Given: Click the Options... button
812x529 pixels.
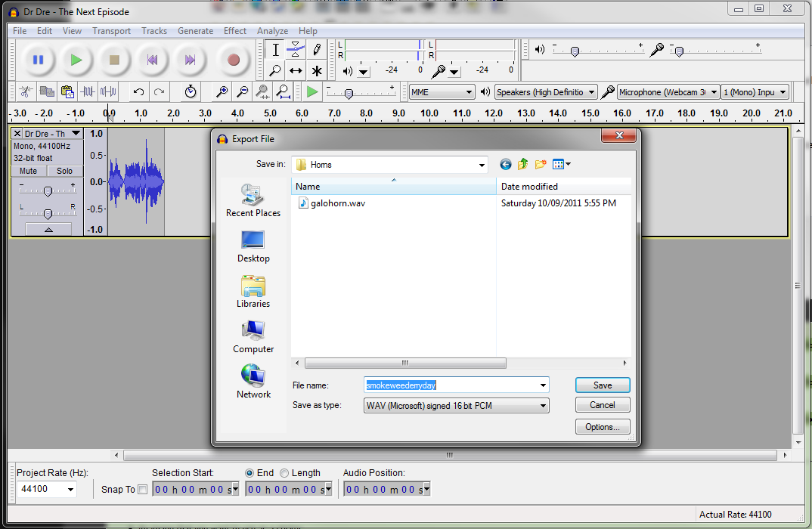Looking at the screenshot, I should [x=603, y=427].
